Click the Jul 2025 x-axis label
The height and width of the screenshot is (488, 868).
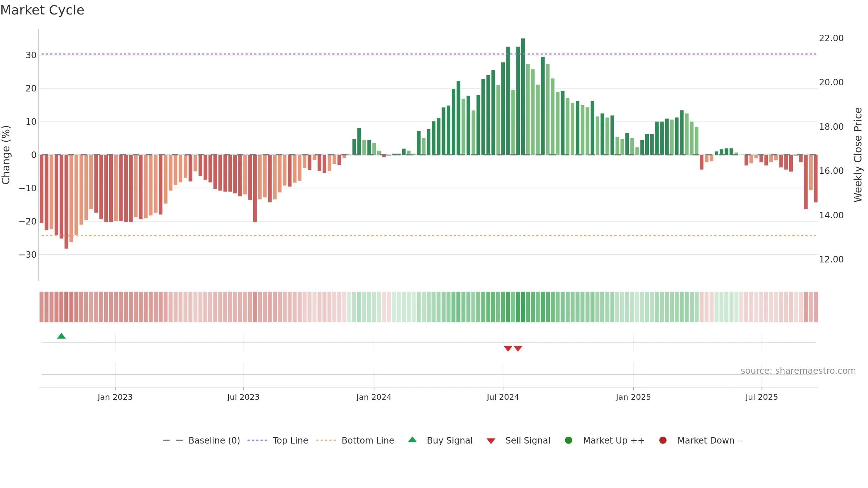(x=762, y=397)
